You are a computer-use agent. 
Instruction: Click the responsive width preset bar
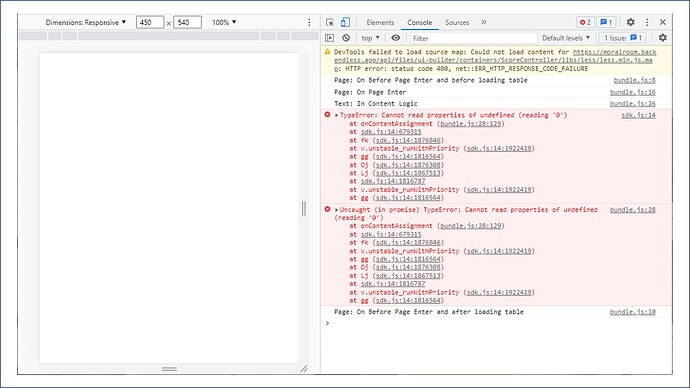pyautogui.click(x=169, y=36)
